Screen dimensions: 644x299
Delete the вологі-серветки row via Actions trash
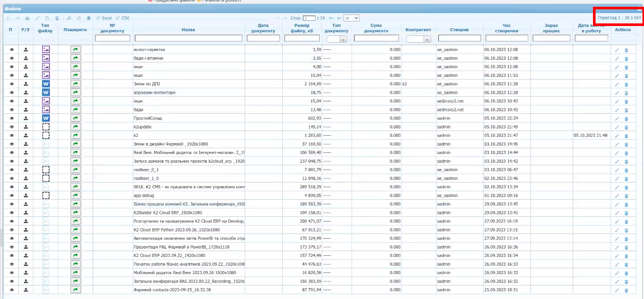coord(626,50)
